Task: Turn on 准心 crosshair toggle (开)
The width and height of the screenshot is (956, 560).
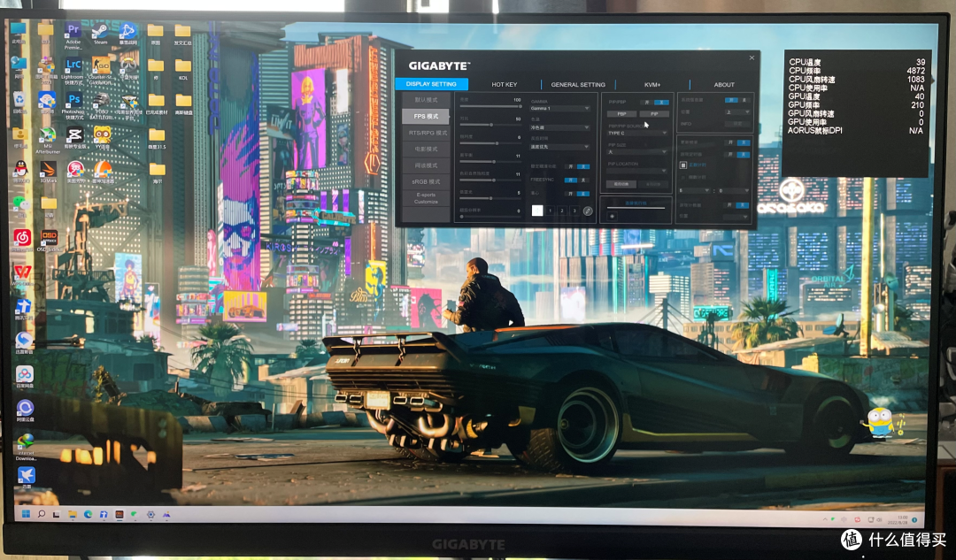Action: click(571, 194)
